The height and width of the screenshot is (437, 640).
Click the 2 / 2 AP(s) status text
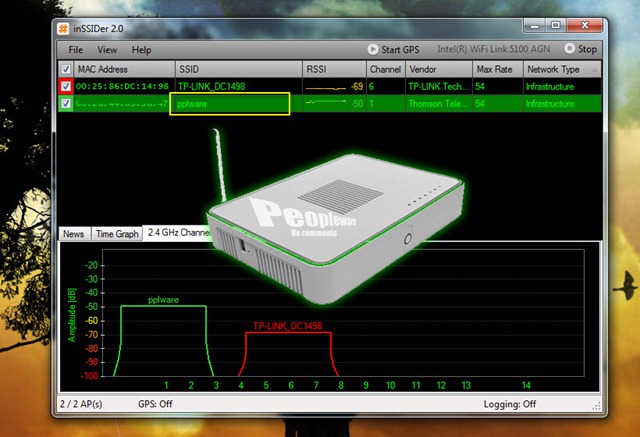pos(81,404)
